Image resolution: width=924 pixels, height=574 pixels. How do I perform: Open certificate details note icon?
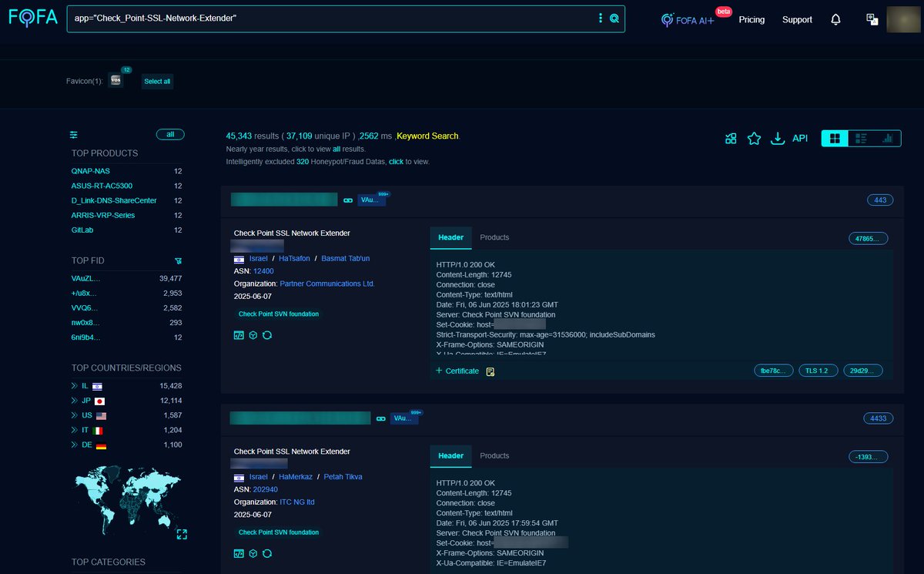tap(490, 371)
